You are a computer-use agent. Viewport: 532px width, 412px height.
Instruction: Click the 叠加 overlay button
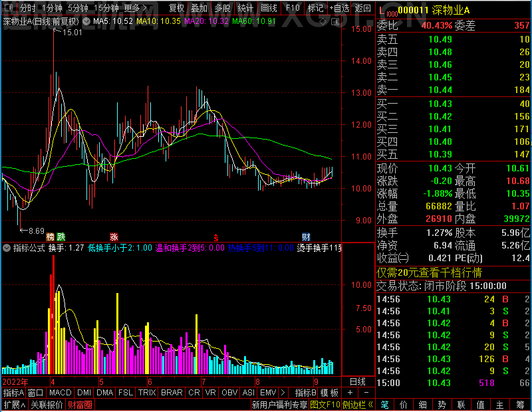199,8
